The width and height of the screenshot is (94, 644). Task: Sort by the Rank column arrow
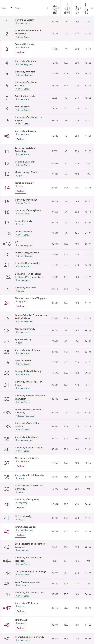click(12, 8)
